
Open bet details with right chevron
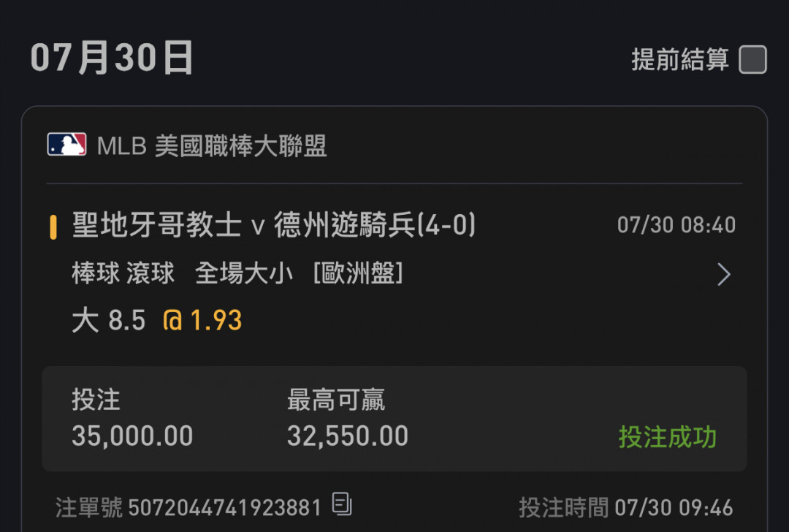(x=723, y=274)
